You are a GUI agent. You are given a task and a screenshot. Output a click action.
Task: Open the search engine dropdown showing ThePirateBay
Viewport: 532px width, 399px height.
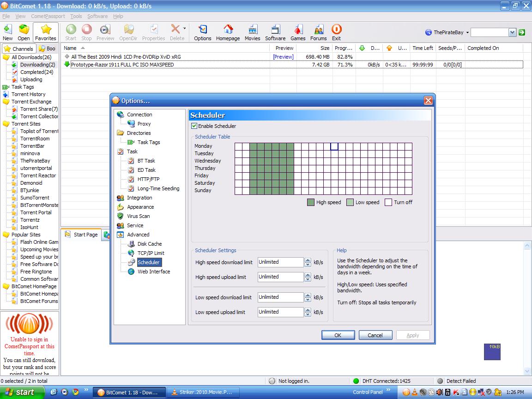tap(447, 33)
